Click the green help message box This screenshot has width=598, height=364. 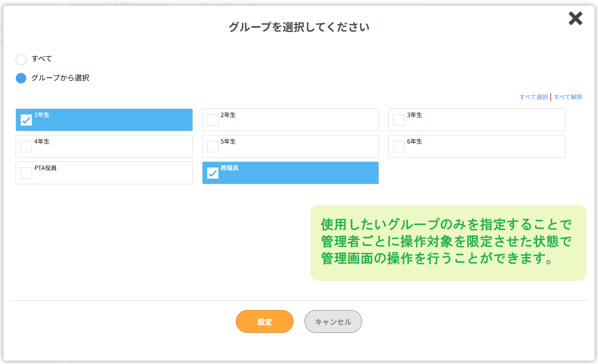tap(448, 242)
